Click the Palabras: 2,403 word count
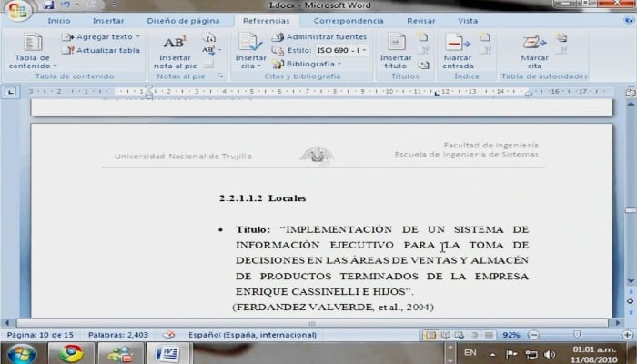Screen dimensions: 637x364 (x=118, y=335)
